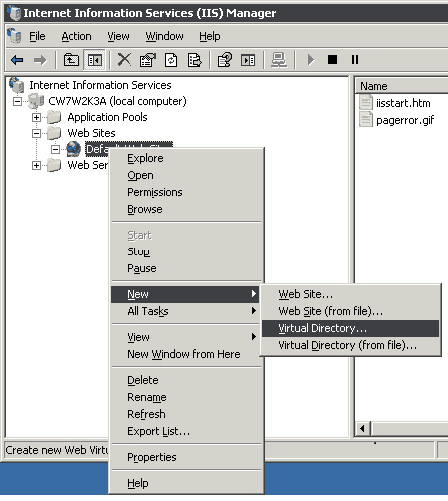
Task: Select the iisstart.htm file name
Action: pyautogui.click(x=403, y=103)
